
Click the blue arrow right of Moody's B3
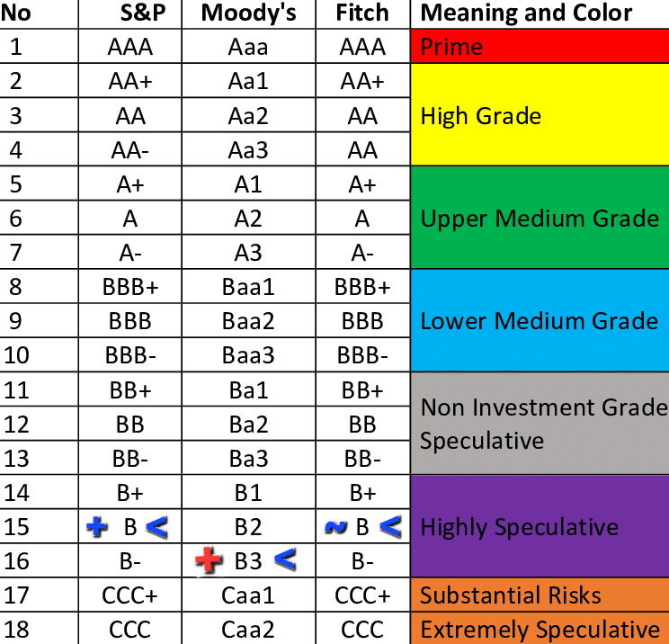coord(283,560)
